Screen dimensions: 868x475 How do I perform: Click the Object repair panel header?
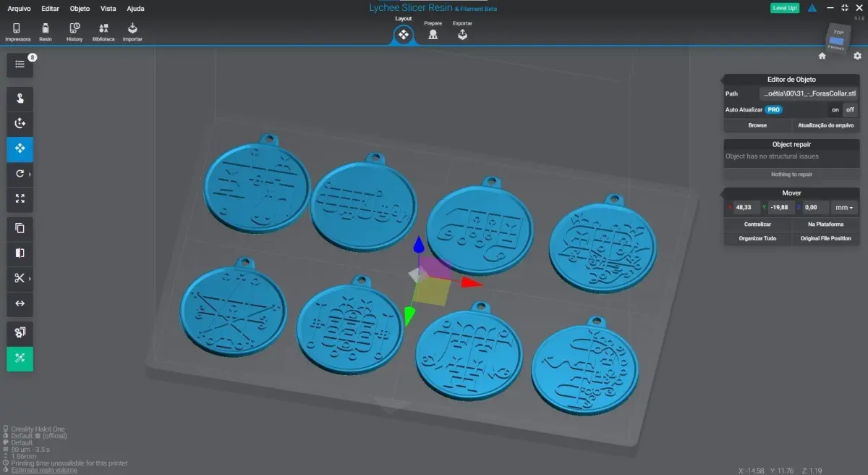[x=791, y=144]
